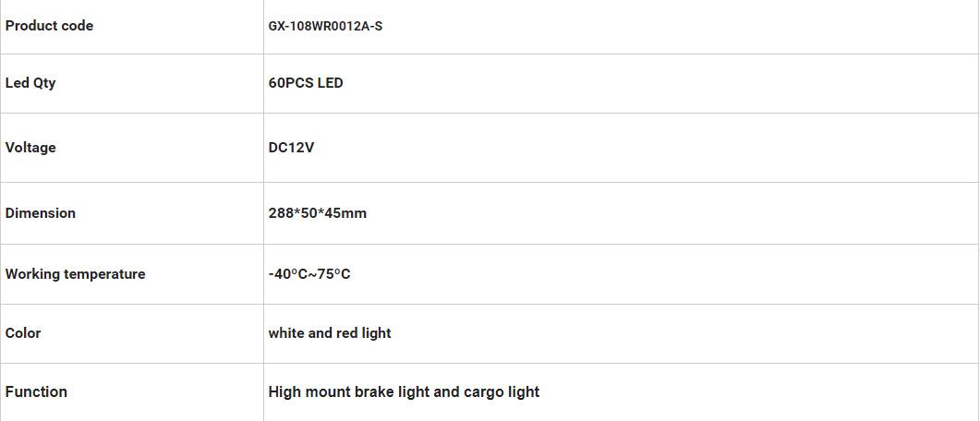
Task: Click the Color row label
Action: (23, 333)
